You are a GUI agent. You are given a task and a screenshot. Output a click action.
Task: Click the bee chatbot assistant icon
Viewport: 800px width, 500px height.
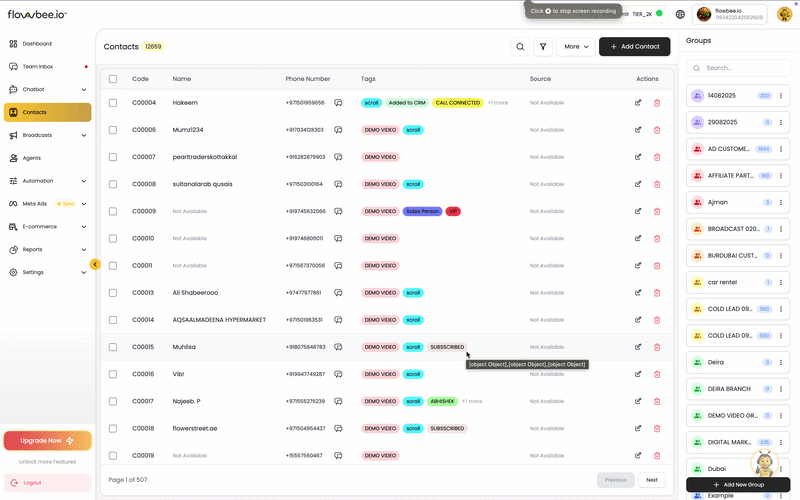[765, 465]
